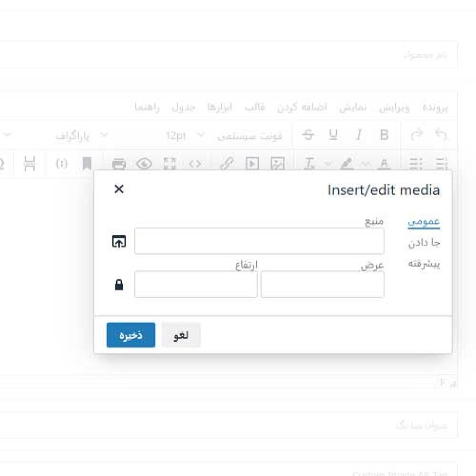Screen dimensions: 476x476
Task: Toggle strikethrough formatting
Action: coord(308,135)
